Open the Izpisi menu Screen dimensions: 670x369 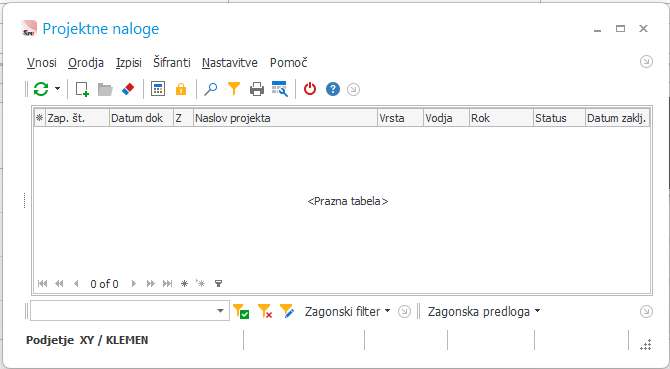tap(129, 63)
